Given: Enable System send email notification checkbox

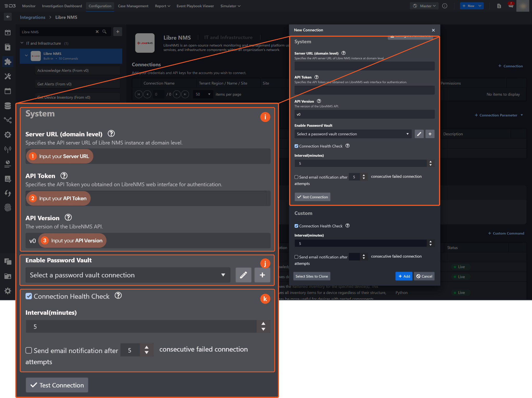Looking at the screenshot, I should [x=296, y=177].
